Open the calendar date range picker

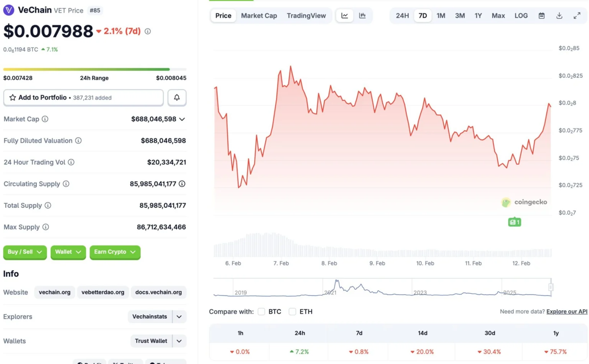coord(541,16)
